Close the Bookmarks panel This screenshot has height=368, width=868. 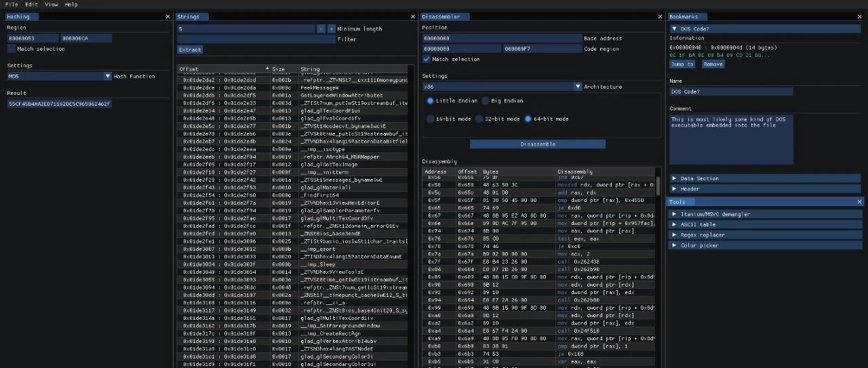(860, 17)
